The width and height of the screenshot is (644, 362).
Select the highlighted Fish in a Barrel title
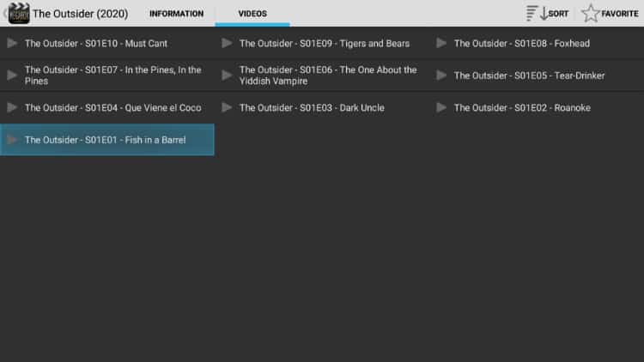coord(105,140)
